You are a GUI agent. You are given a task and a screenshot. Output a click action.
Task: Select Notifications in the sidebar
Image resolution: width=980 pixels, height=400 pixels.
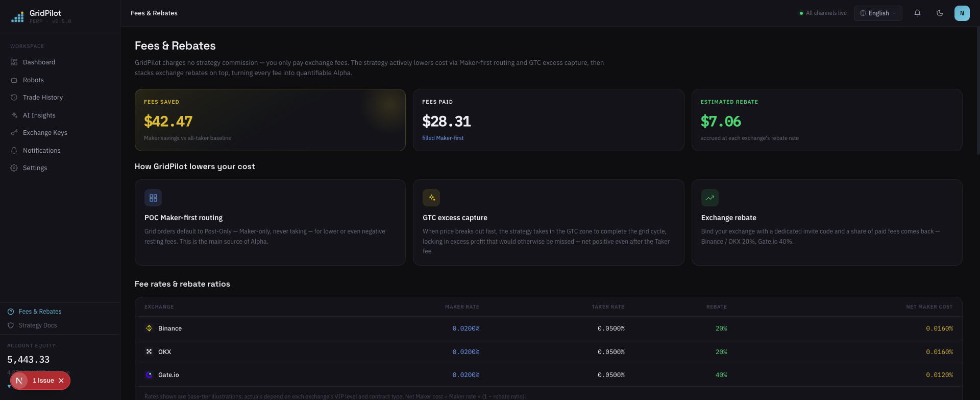[60, 151]
